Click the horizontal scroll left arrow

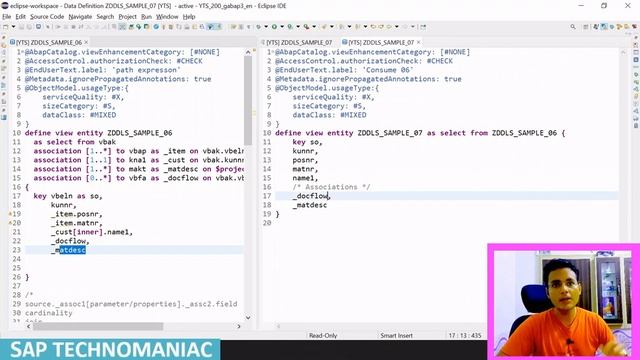[29, 326]
